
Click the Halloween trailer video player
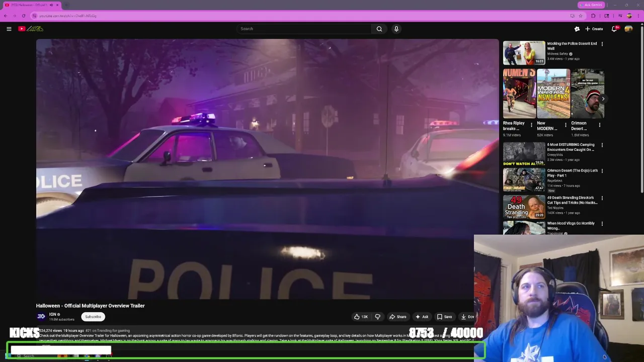(267, 169)
